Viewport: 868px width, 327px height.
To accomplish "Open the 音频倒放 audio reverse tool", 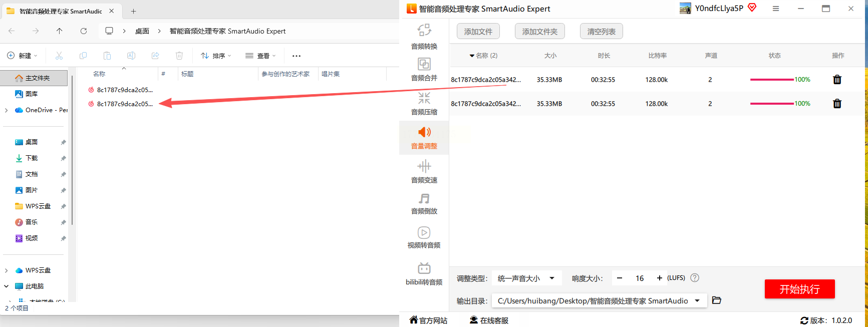I will [424, 204].
